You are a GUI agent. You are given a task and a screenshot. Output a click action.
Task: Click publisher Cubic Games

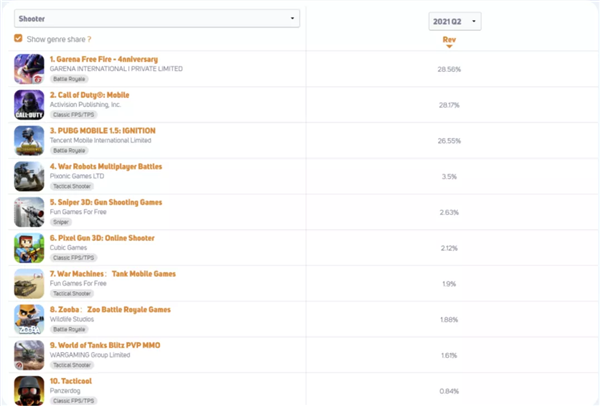(68, 248)
